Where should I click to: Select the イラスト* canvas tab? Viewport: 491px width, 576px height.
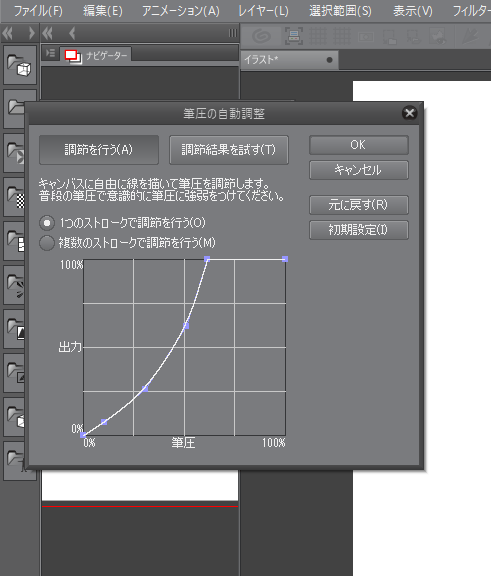(289, 60)
